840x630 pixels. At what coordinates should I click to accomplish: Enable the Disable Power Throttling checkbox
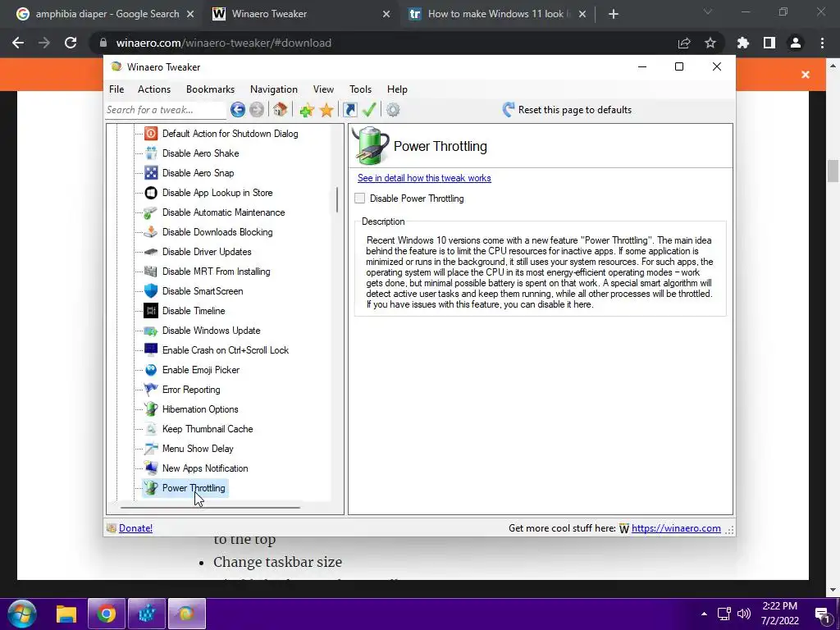click(360, 199)
